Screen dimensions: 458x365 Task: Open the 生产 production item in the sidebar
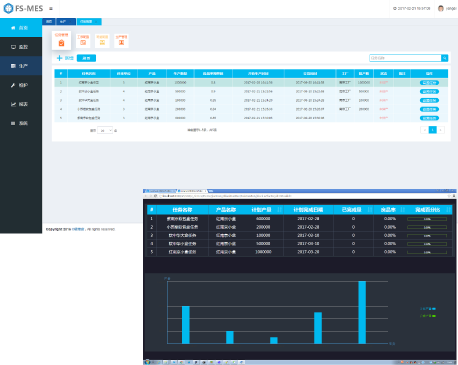point(21,66)
